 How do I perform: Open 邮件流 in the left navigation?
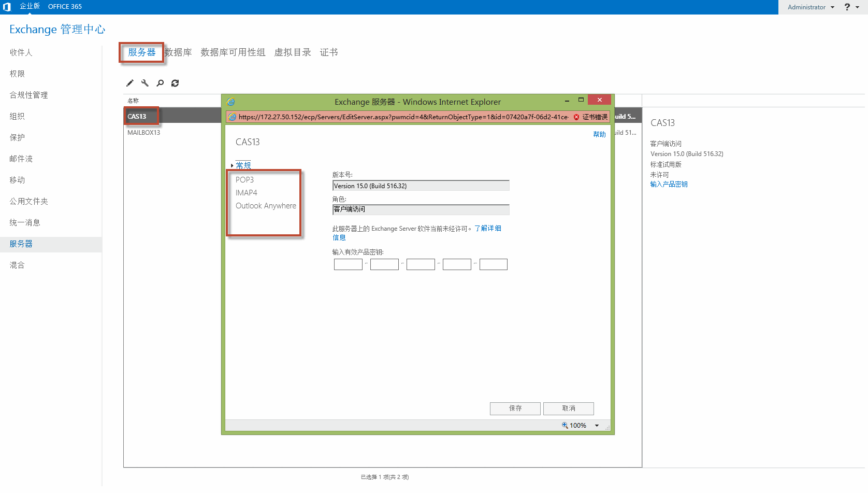coord(21,159)
